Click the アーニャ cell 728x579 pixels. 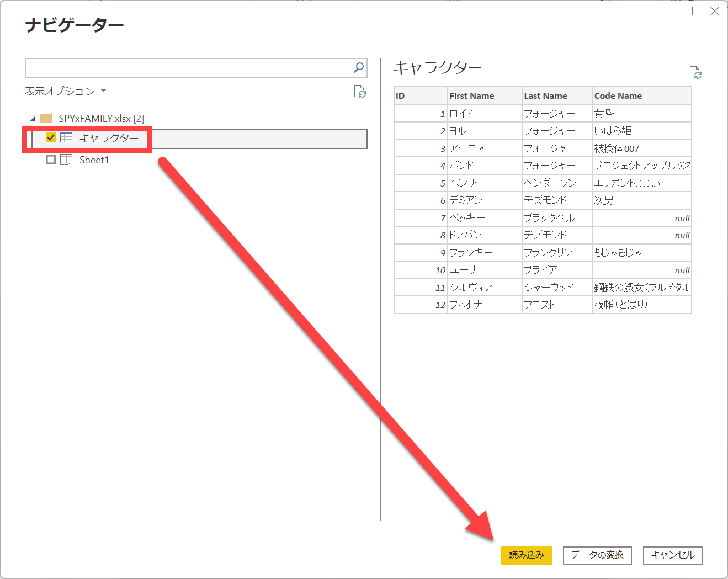485,148
